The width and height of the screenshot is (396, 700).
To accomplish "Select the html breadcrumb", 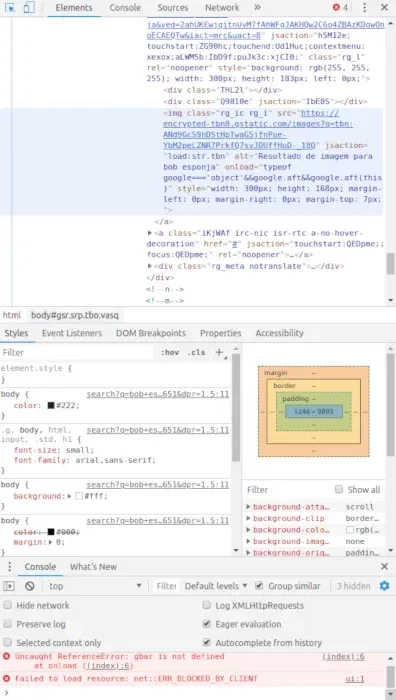I will click(x=12, y=315).
